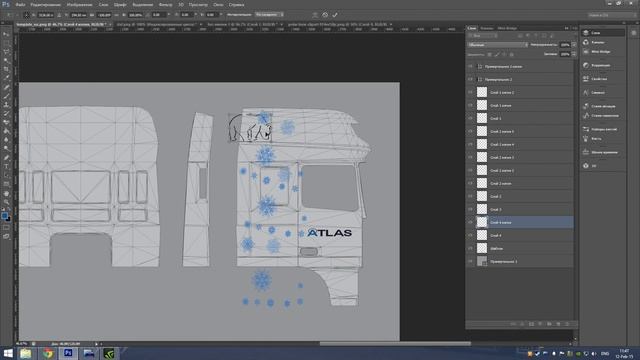The height and width of the screenshot is (360, 640).
Task: Hide the Слой 4 копия layer
Action: (x=470, y=222)
